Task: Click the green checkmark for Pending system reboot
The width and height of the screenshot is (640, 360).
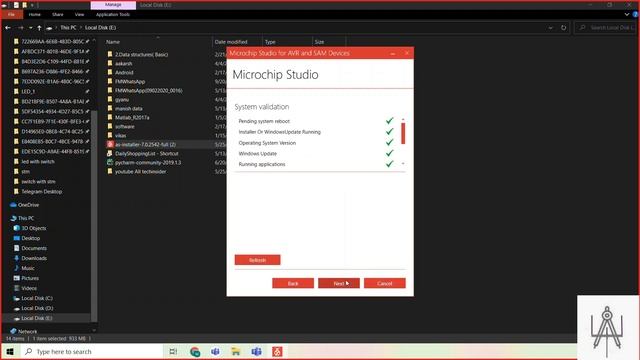Action: (389, 121)
